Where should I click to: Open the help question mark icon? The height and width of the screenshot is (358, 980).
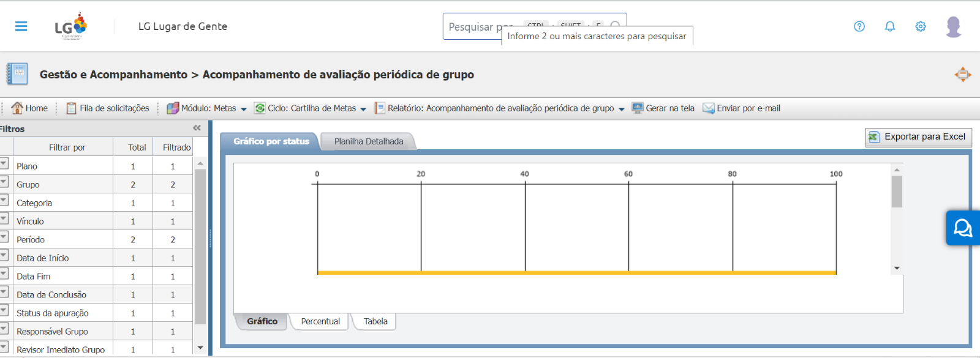click(859, 26)
